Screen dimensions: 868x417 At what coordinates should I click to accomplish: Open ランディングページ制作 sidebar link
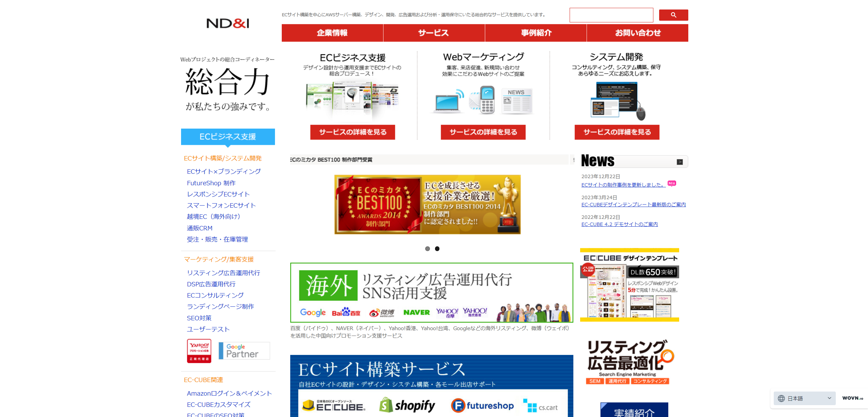click(x=220, y=307)
